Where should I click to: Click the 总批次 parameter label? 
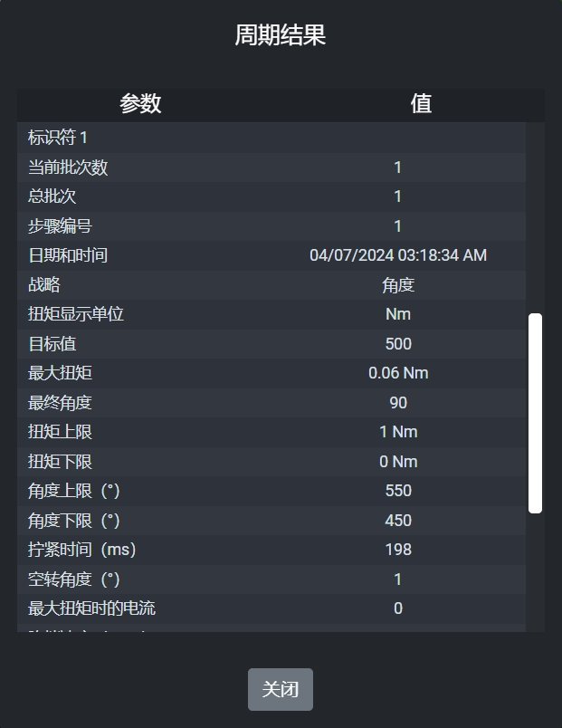(52, 196)
